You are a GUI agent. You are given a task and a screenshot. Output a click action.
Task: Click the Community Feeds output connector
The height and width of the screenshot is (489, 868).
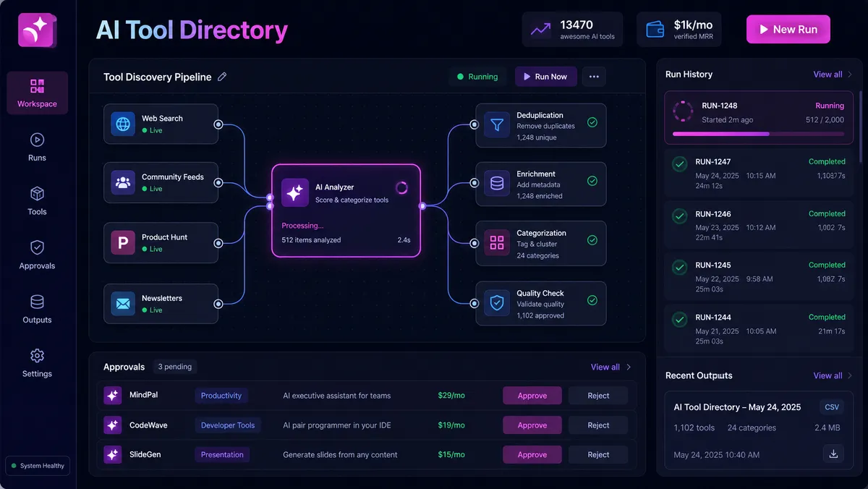[x=218, y=183]
